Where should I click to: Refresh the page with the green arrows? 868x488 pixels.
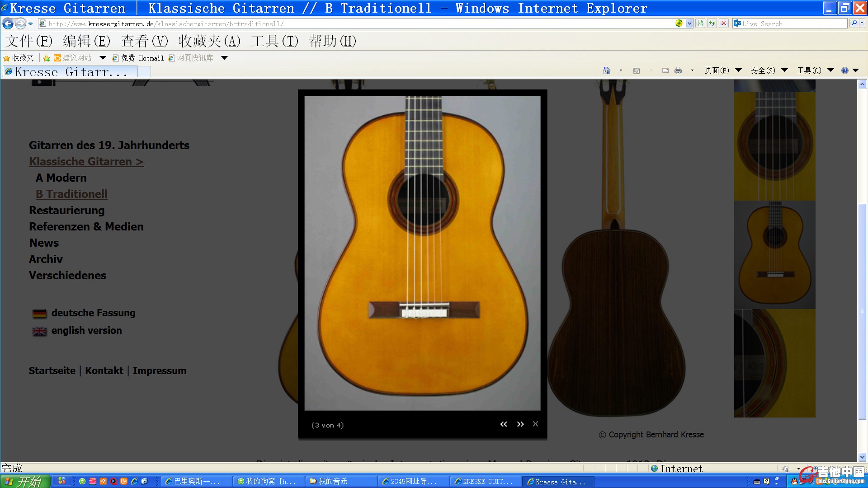(x=712, y=23)
